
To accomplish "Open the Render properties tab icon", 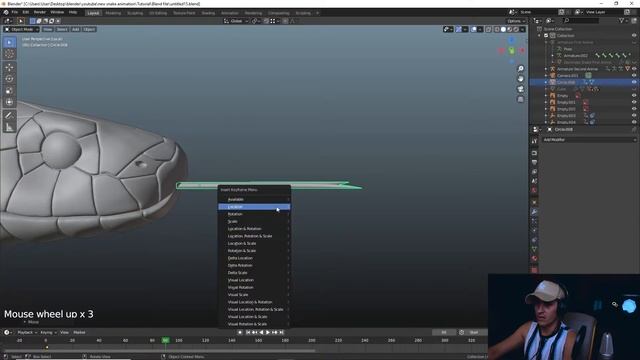I will [x=534, y=153].
